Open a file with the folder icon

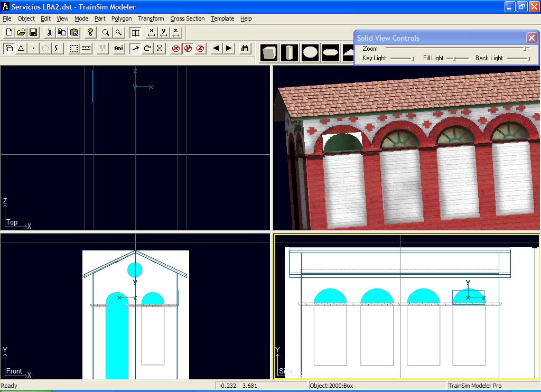[x=21, y=33]
